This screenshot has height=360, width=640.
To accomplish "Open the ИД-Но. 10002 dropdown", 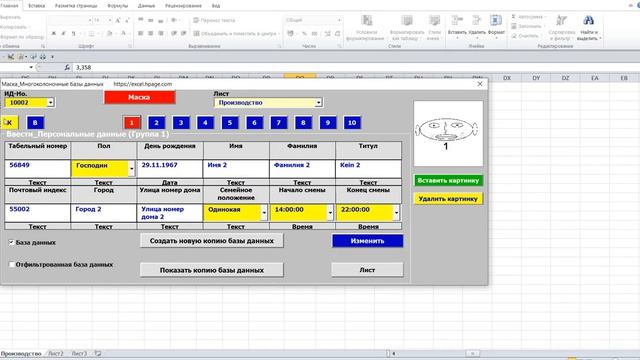I will tap(50, 102).
